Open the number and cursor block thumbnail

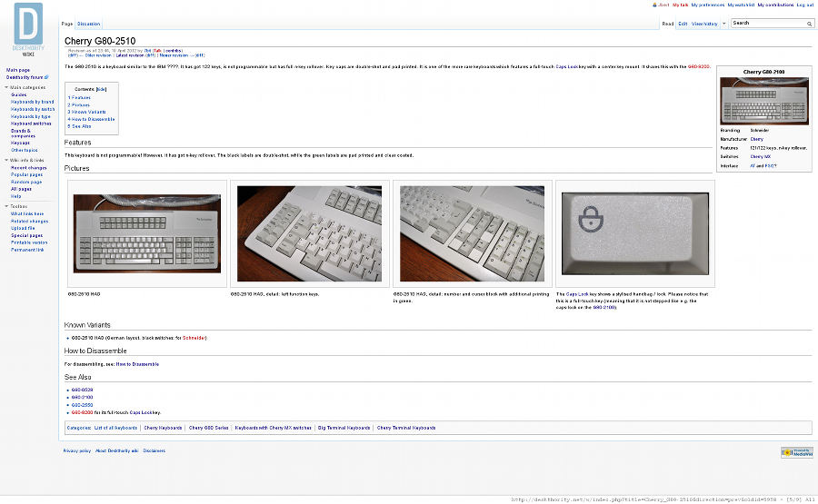(x=472, y=233)
